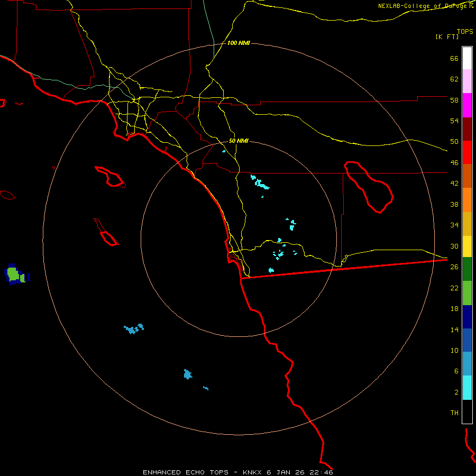Click the '38' legend value
This screenshot has width=476, height=476.
pos(454,204)
